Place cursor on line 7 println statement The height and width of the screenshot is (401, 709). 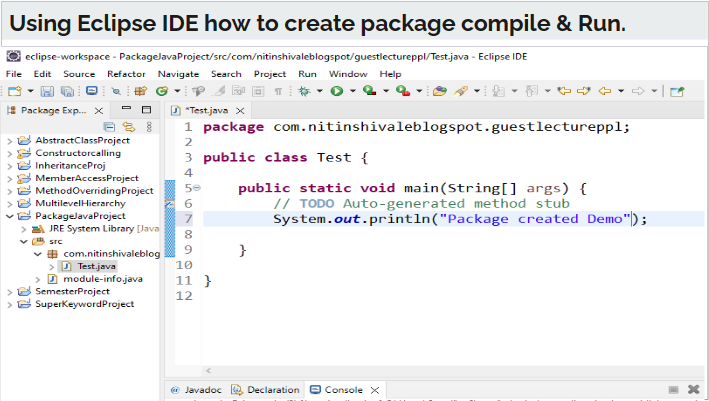point(460,219)
